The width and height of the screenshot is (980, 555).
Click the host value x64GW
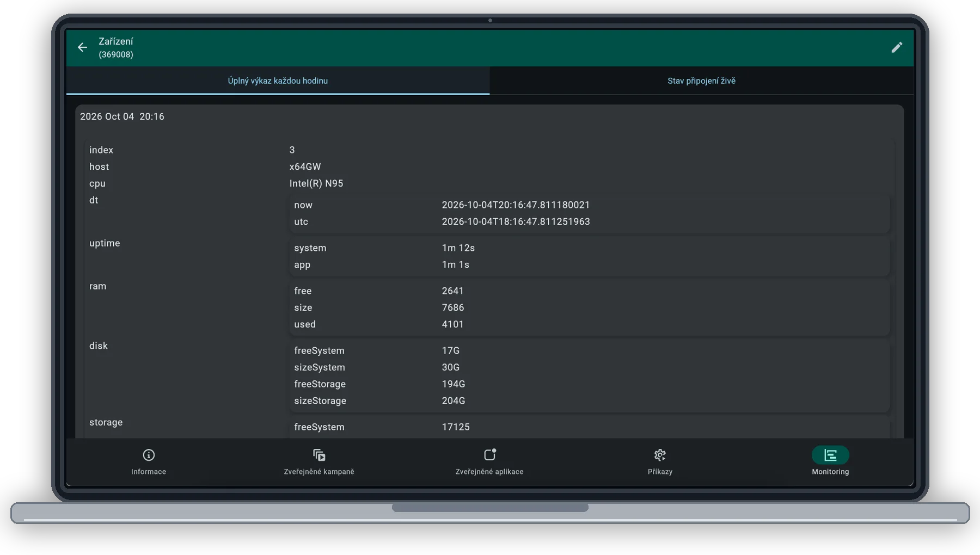click(x=305, y=166)
